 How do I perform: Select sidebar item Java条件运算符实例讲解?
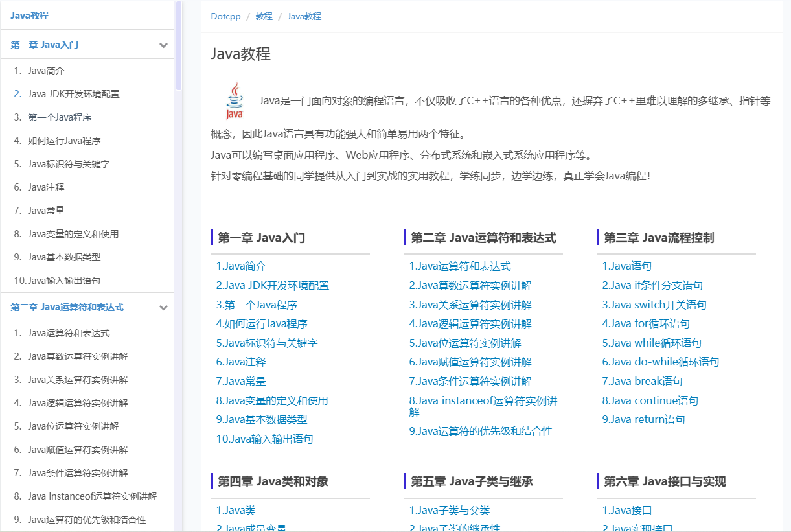coord(78,473)
